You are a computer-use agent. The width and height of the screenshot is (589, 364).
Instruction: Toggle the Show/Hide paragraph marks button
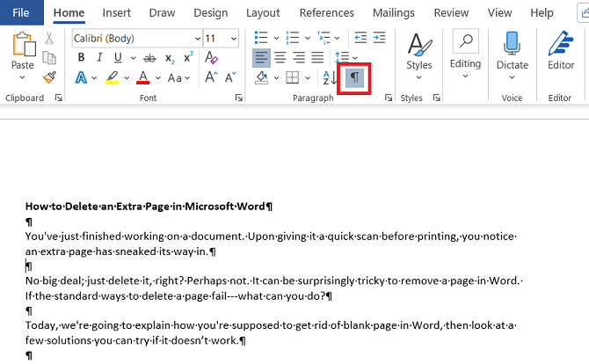pyautogui.click(x=354, y=78)
